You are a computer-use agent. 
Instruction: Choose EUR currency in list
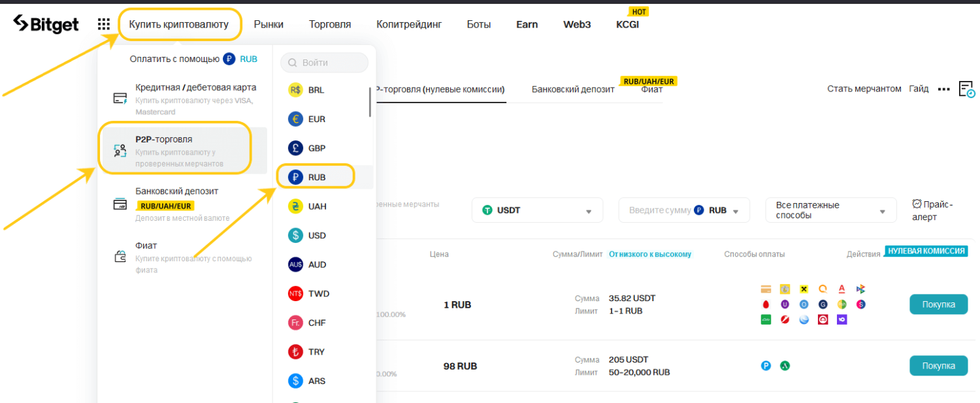[324, 119]
